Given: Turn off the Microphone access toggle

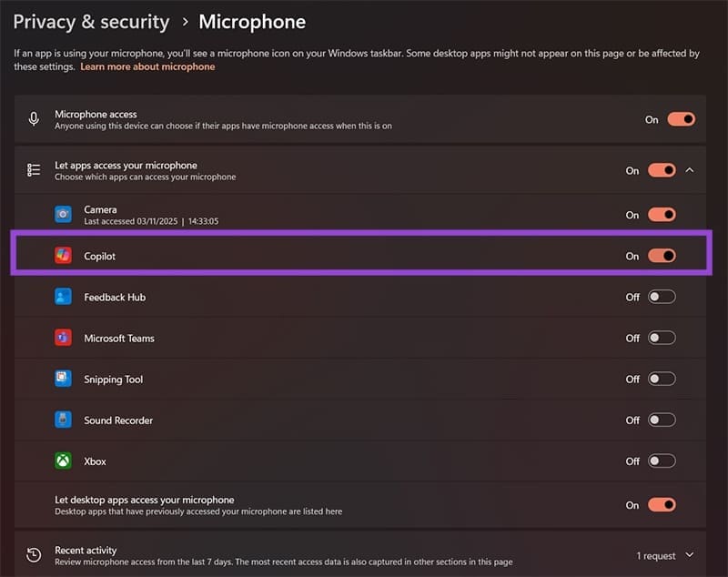Looking at the screenshot, I should coord(681,119).
